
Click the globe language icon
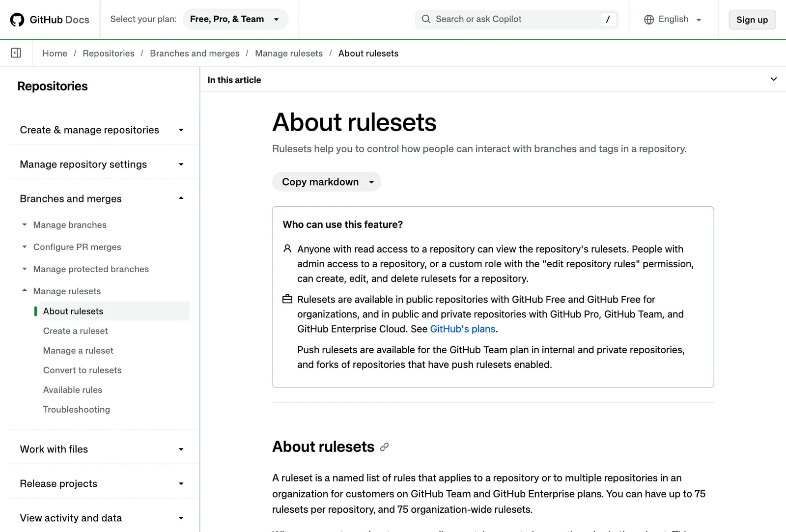(649, 20)
